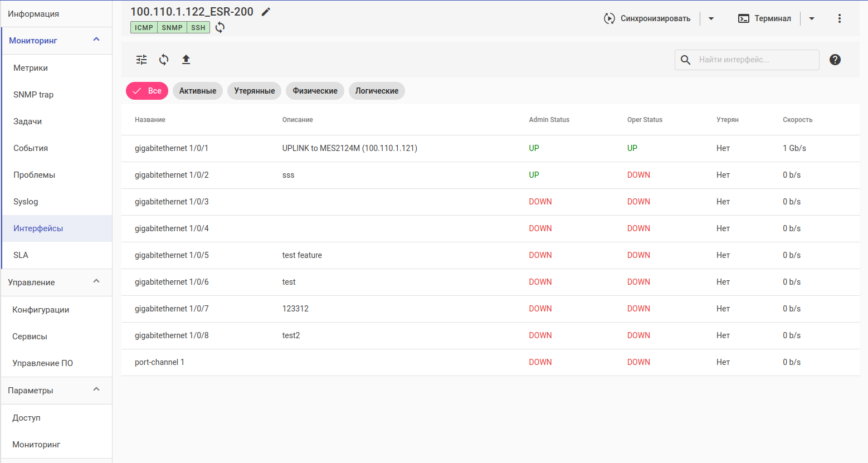The width and height of the screenshot is (868, 463).
Task: Select row gigabitethernet 1/0/5
Action: [490, 255]
